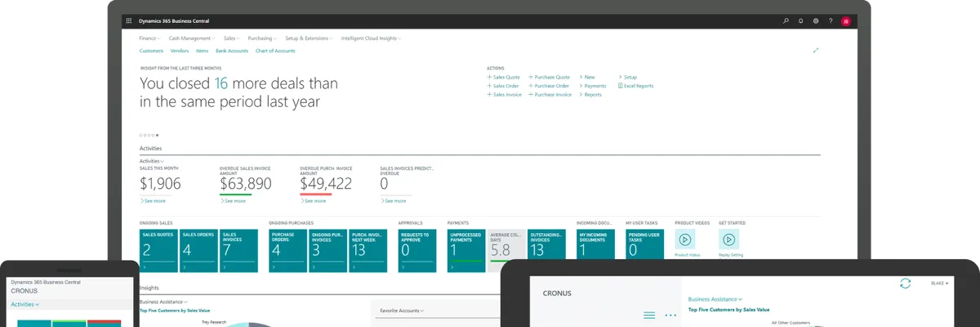
Task: Create a new Sales Quote
Action: click(506, 77)
